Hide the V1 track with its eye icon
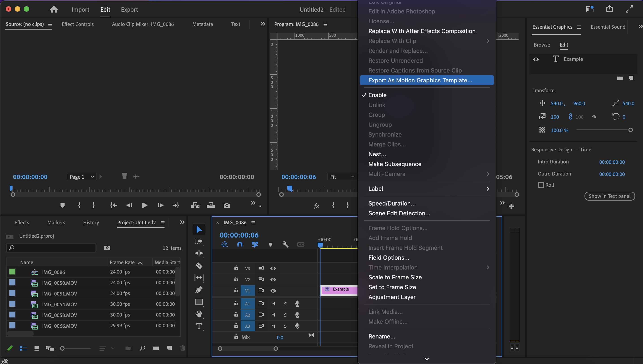This screenshot has height=364, width=643. point(273,291)
